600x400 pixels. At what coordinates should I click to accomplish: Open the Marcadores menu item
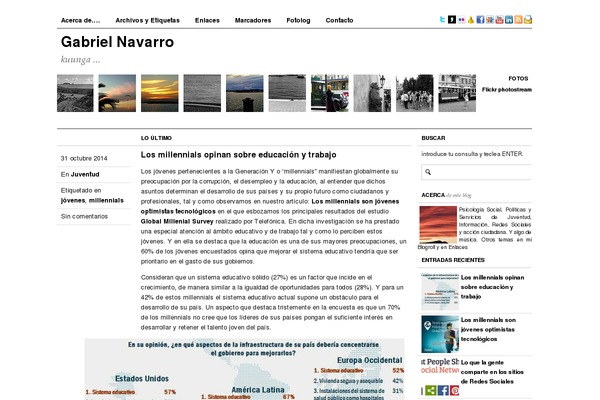pyautogui.click(x=253, y=20)
